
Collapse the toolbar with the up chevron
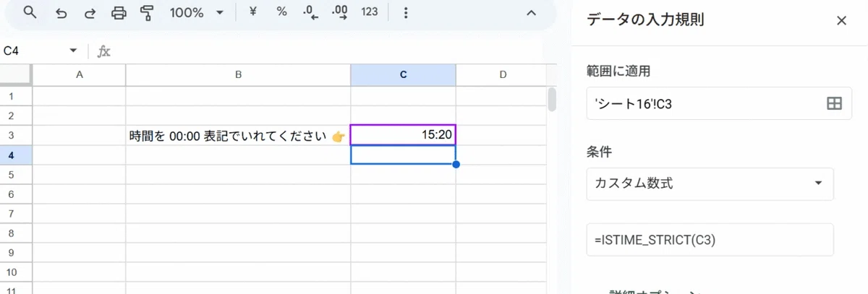tap(531, 13)
